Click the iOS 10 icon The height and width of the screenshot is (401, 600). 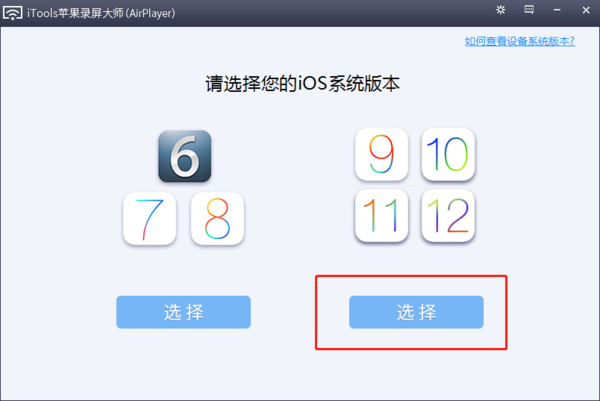[448, 154]
